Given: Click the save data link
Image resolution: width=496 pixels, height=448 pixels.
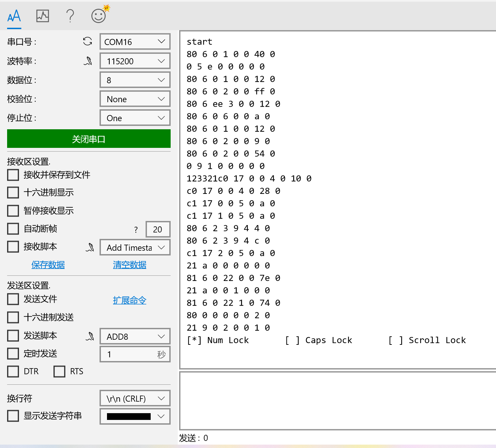Looking at the screenshot, I should (48, 265).
